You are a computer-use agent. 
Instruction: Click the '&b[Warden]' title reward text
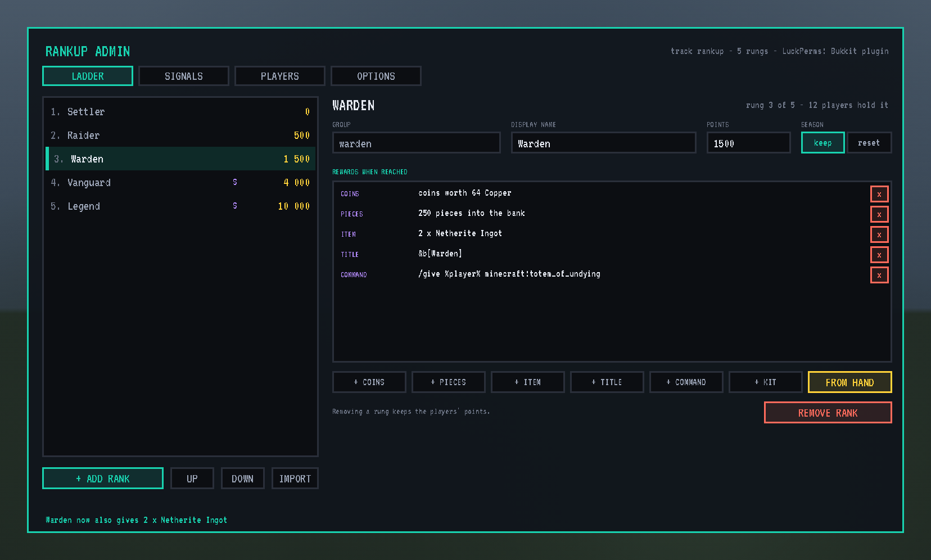coord(440,254)
